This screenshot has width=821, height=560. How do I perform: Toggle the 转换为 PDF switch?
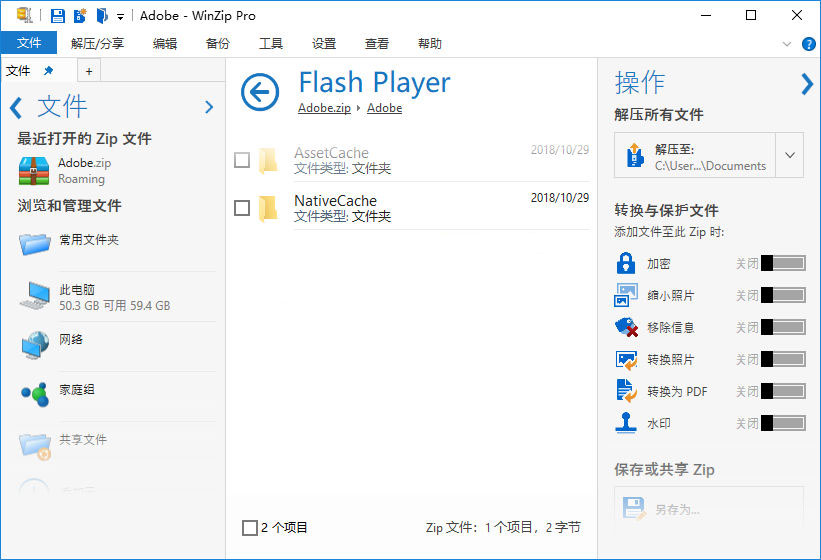(783, 391)
